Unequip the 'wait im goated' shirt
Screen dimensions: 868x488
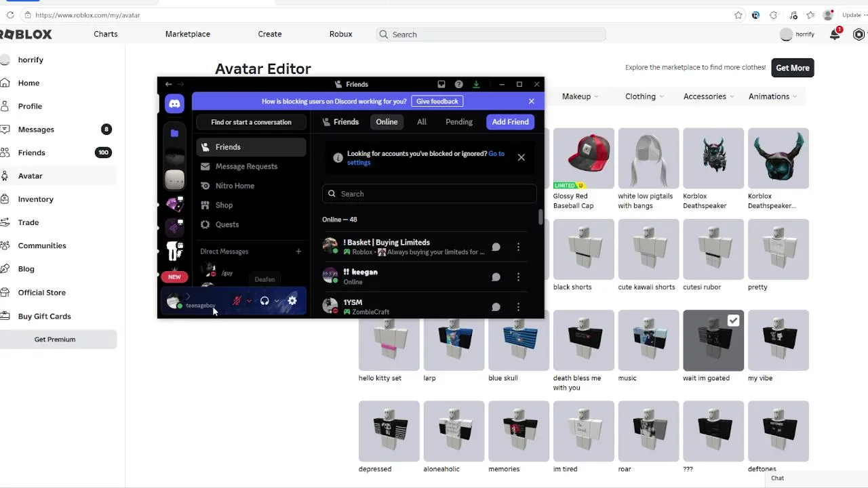[x=713, y=340]
